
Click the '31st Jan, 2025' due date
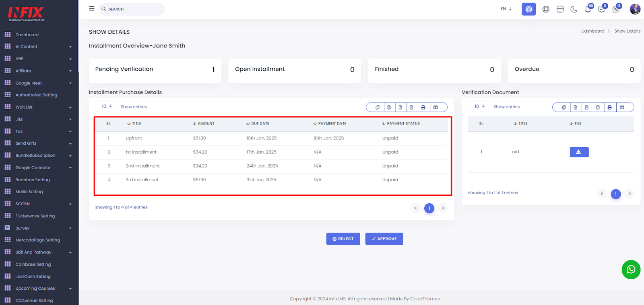tap(261, 180)
